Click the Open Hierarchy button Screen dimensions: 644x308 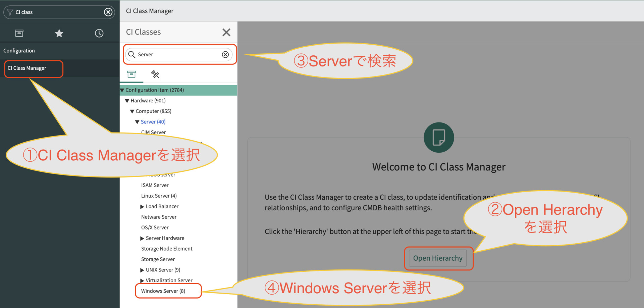pos(438,258)
